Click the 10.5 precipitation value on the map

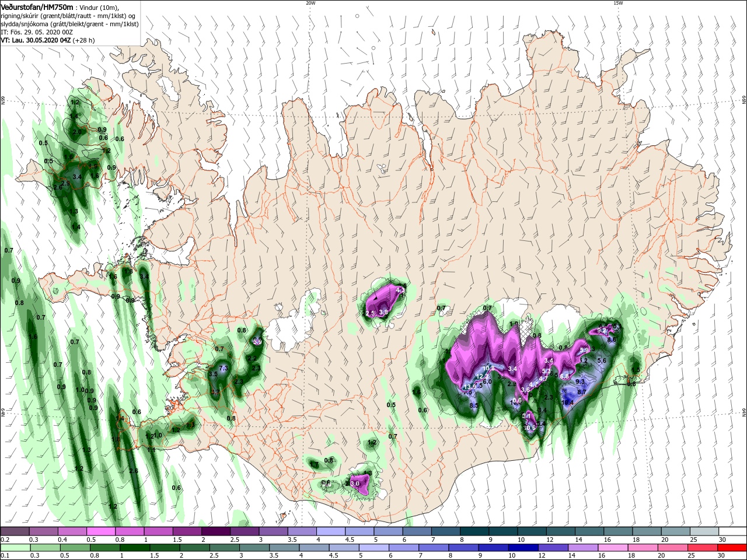coord(530,428)
